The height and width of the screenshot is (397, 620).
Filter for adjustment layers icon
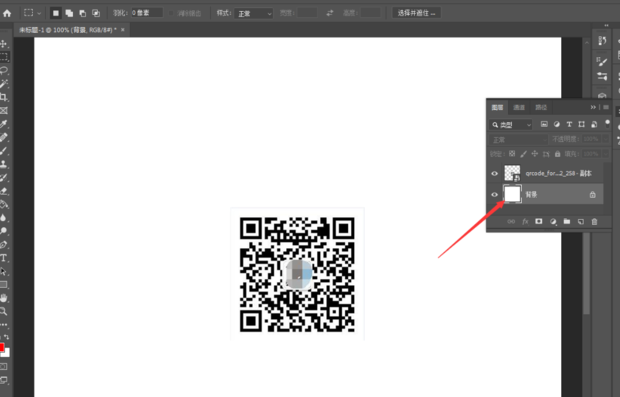tap(557, 125)
